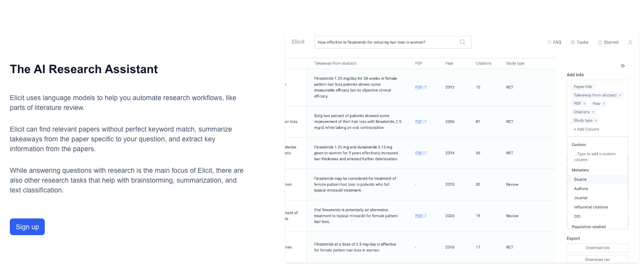Screen dimensions: 644x270
Task: Click the custom column text field
Action: (597, 157)
